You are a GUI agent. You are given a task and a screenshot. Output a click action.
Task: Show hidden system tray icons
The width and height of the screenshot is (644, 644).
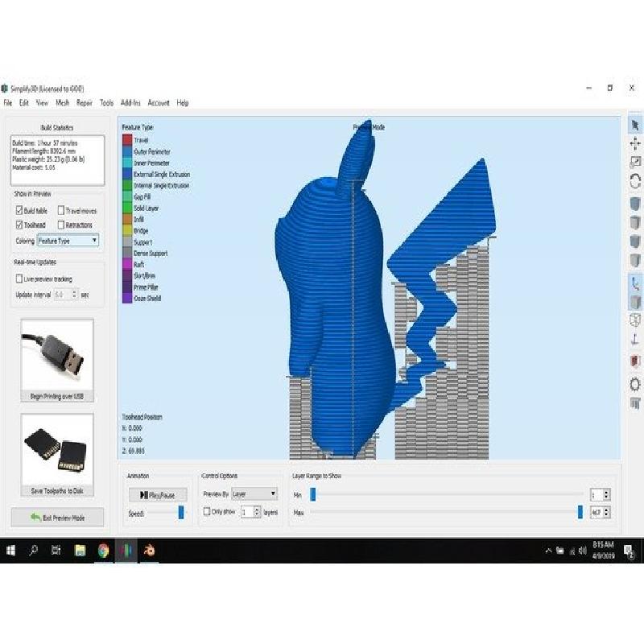click(548, 551)
